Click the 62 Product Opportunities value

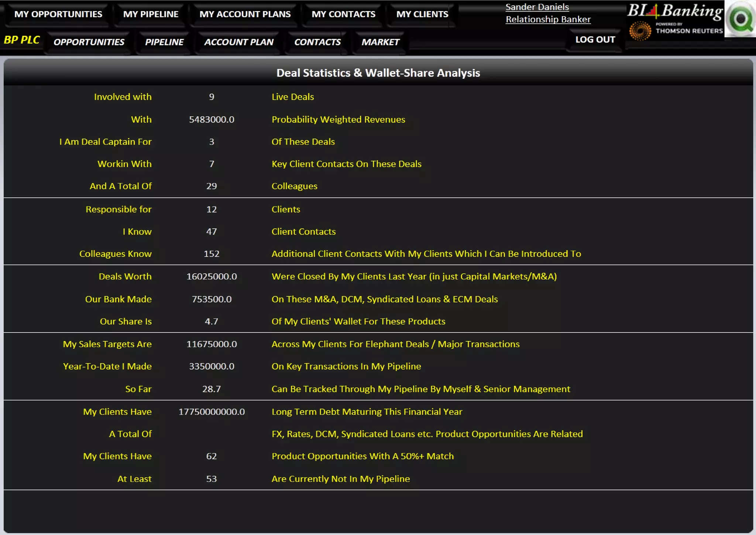pyautogui.click(x=212, y=456)
